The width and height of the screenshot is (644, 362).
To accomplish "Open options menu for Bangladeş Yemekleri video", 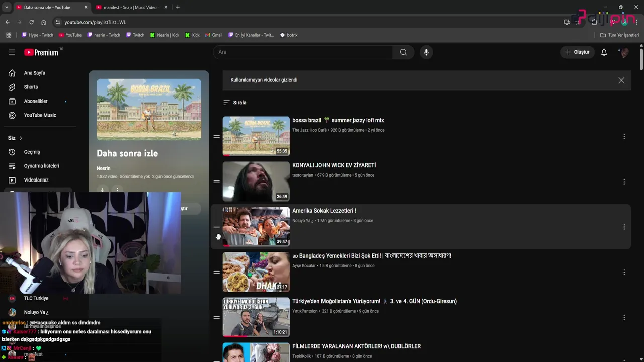I will tap(624, 272).
